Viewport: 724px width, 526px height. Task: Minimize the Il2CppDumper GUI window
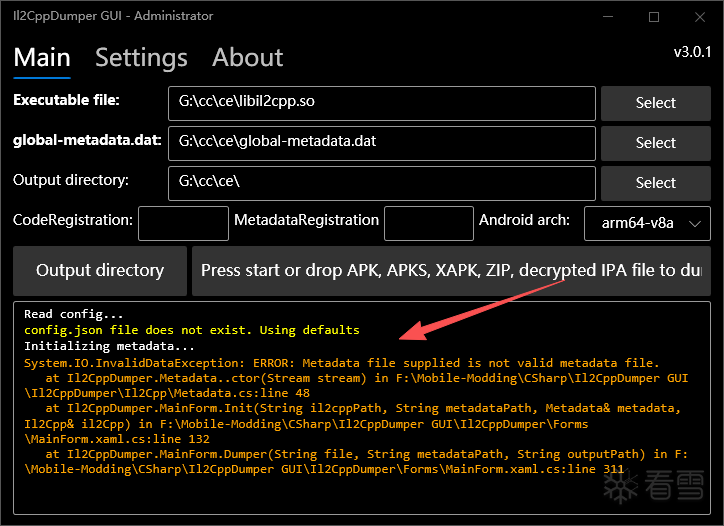608,16
